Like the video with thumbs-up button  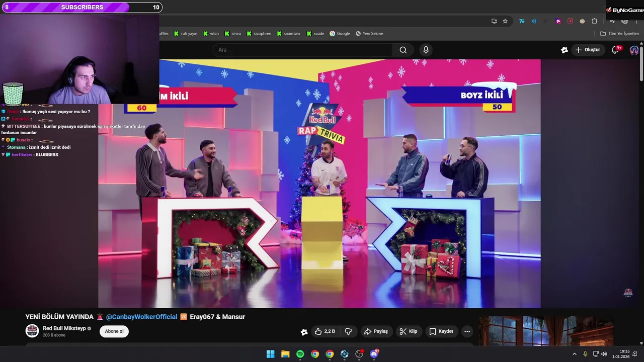325,331
